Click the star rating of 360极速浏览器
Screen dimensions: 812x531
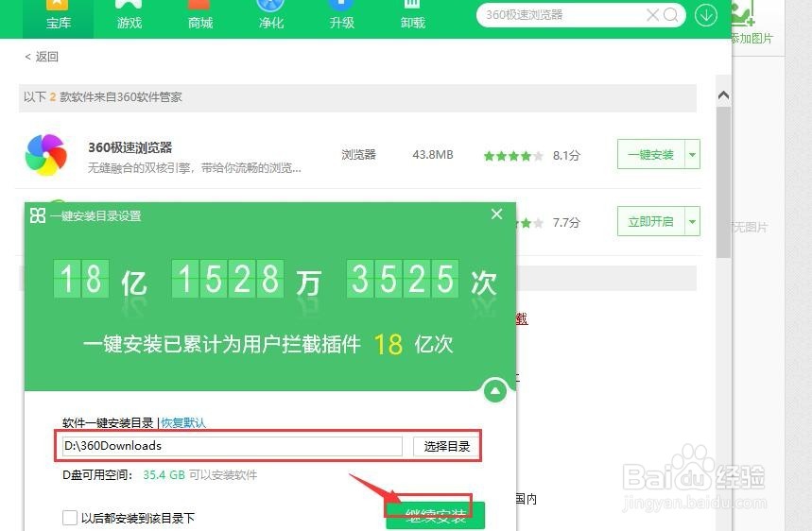tap(512, 156)
